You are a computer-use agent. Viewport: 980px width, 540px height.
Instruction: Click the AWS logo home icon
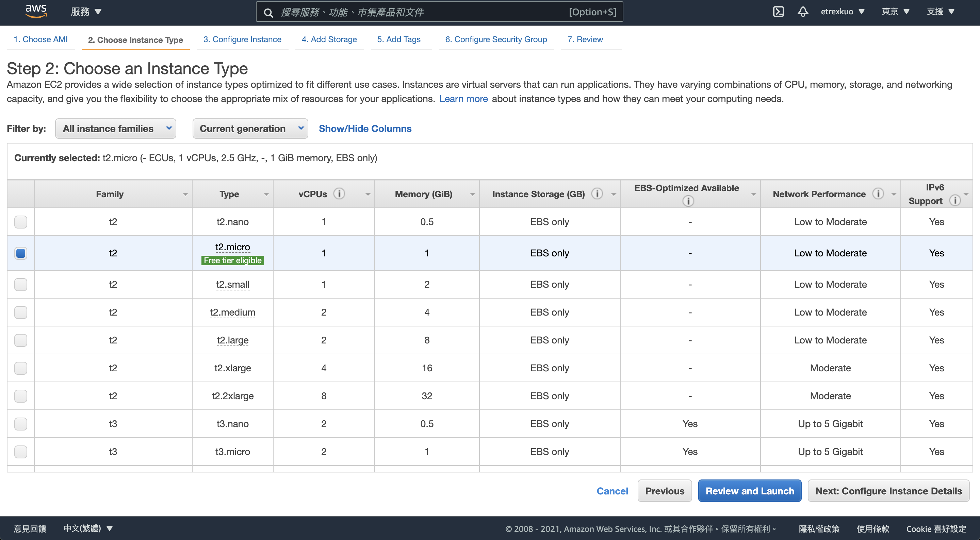pyautogui.click(x=36, y=12)
